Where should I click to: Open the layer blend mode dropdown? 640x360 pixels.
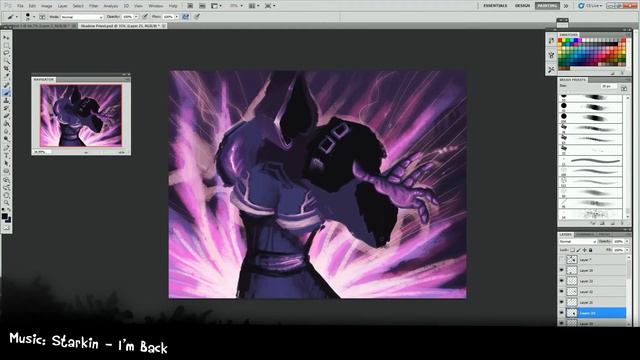pyautogui.click(x=578, y=242)
